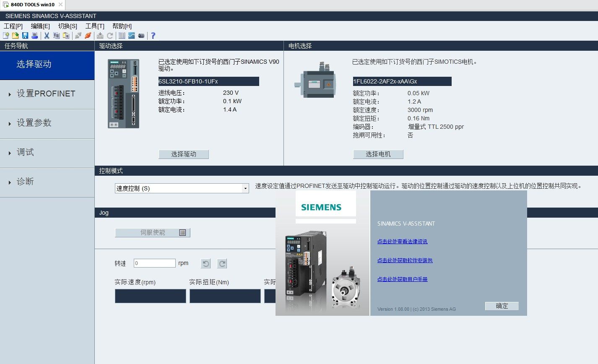Click the 转速 rpm input field
Image resolution: width=598 pixels, height=364 pixels.
155,263
